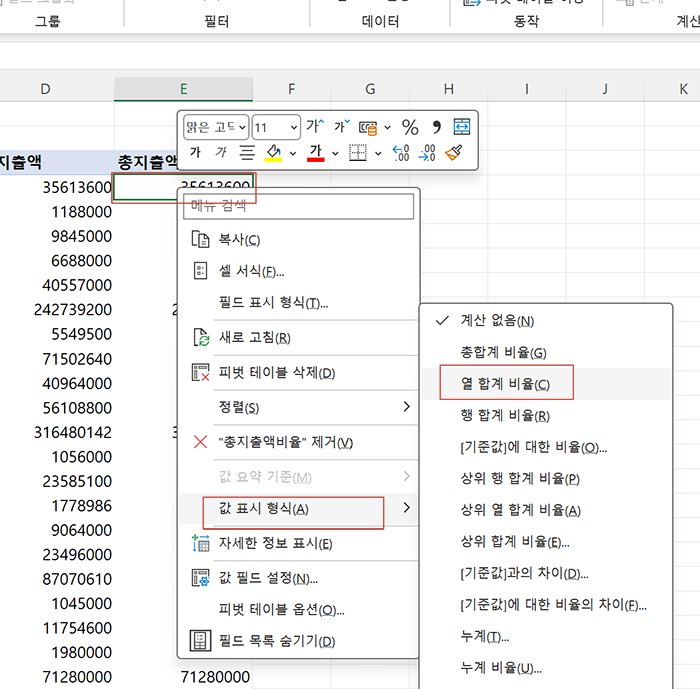The height and width of the screenshot is (689, 700).
Task: Open 값 필드 설정(N) dialog
Action: 298,578
